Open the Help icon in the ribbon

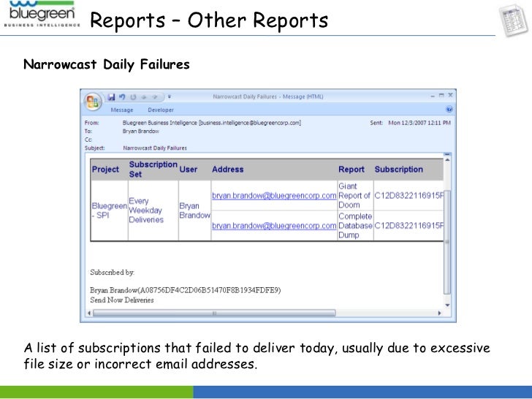coord(449,110)
